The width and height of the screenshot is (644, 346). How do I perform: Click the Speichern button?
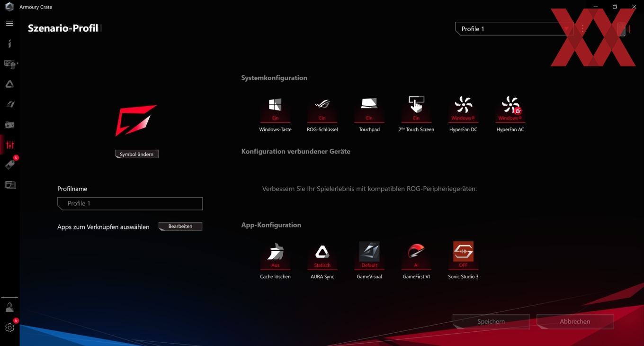pyautogui.click(x=491, y=321)
